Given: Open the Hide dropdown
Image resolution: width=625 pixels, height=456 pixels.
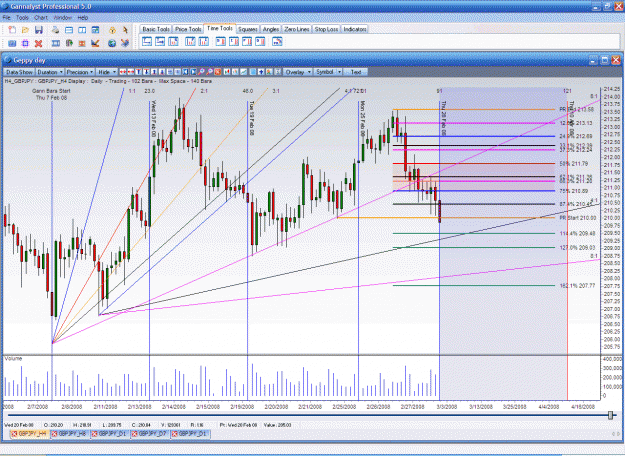Looking at the screenshot, I should tap(106, 72).
